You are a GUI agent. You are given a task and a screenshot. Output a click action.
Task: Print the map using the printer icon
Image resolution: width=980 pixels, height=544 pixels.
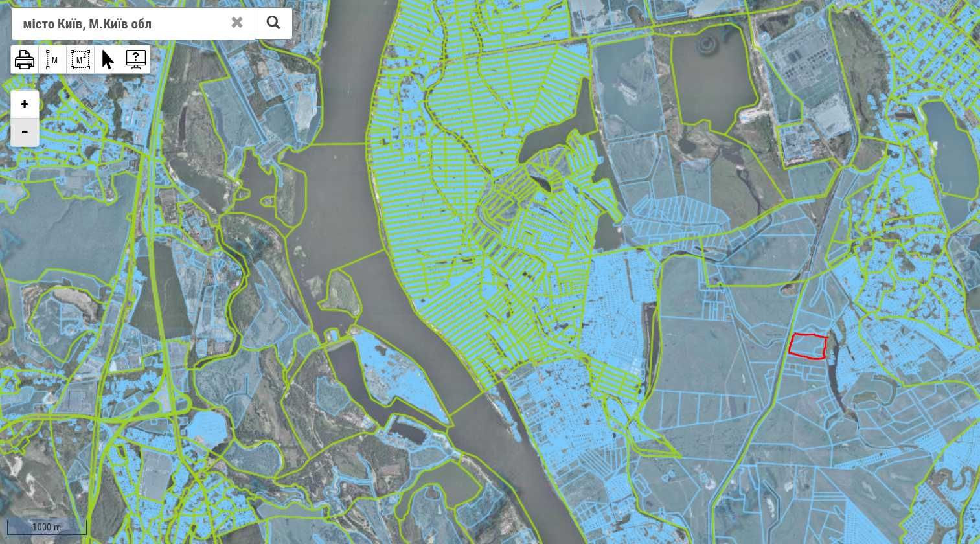(25, 60)
